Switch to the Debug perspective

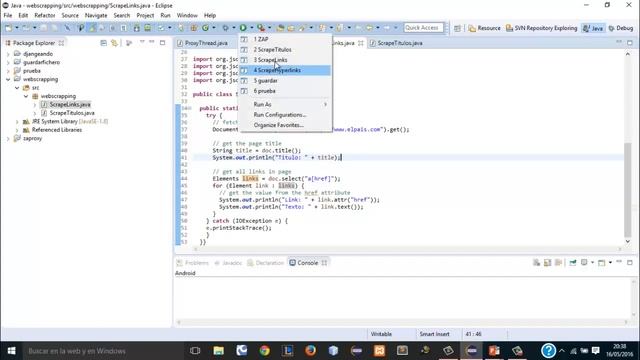click(620, 28)
